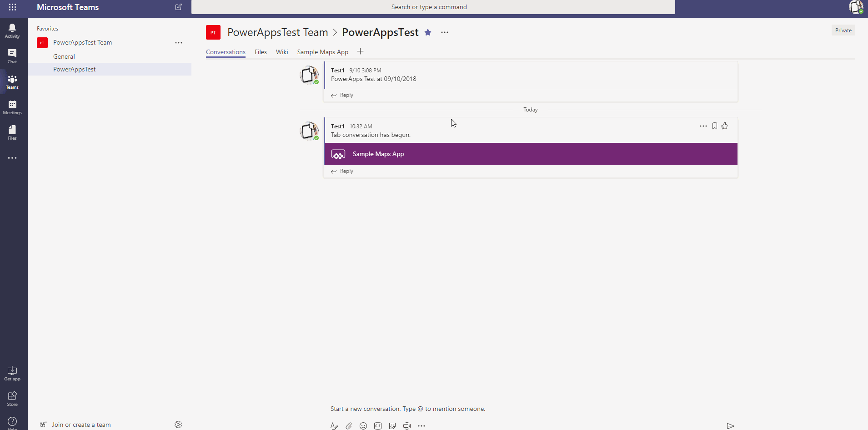The image size is (868, 430).
Task: Insert a GIF via Giphy icon
Action: (378, 426)
